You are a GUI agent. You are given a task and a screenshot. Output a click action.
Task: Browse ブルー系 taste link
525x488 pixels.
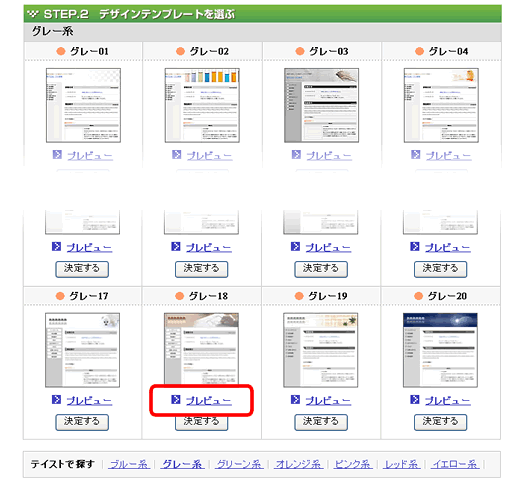[129, 464]
